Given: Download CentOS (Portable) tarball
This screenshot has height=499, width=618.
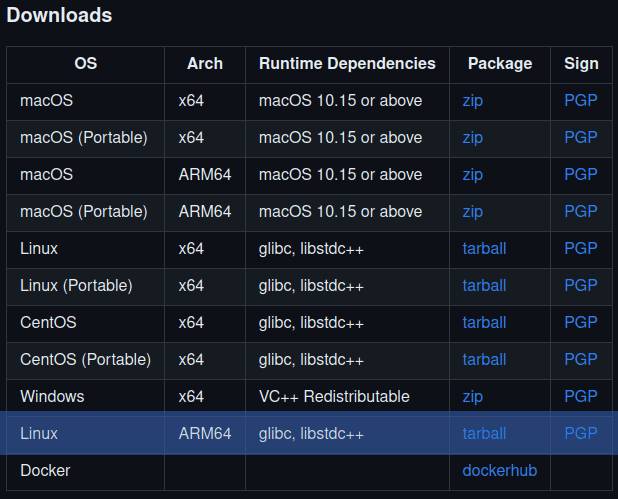Looking at the screenshot, I should click(x=484, y=360).
